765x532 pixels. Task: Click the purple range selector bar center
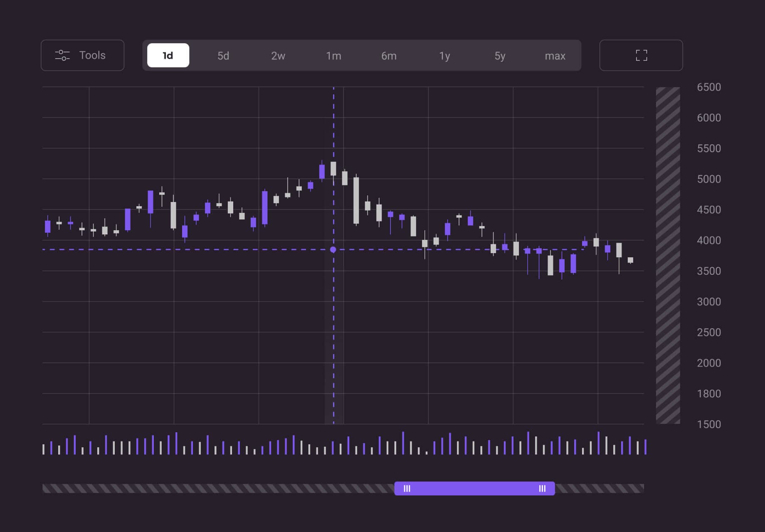pos(474,488)
